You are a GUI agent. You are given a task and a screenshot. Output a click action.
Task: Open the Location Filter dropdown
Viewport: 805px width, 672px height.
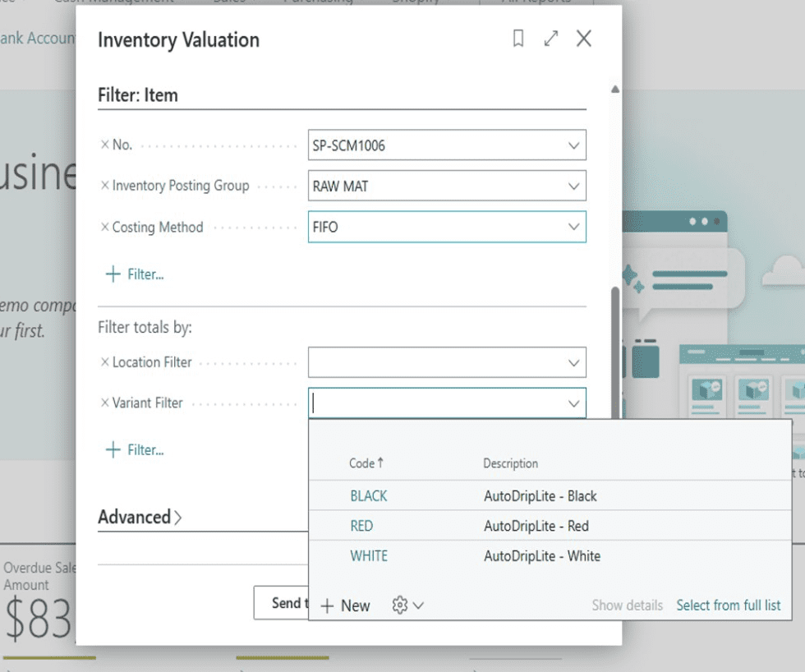(576, 361)
